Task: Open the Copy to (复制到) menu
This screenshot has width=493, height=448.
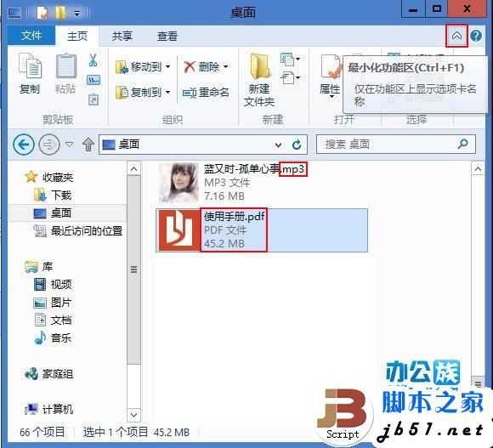Action: [143, 93]
